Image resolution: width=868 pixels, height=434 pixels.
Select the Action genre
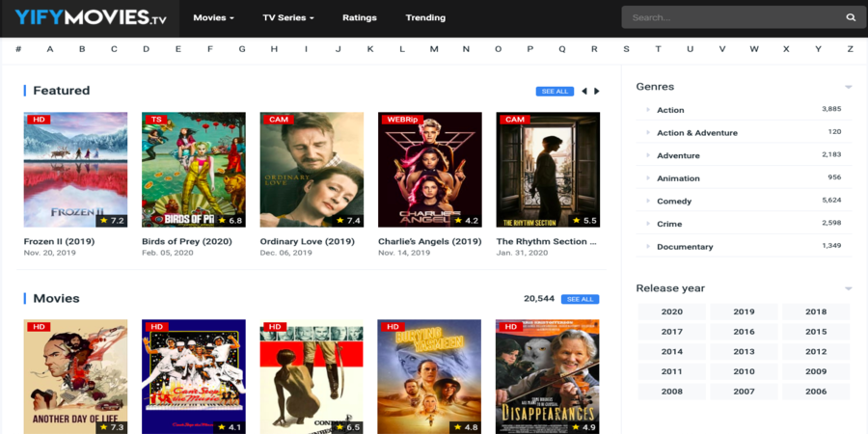pos(670,110)
